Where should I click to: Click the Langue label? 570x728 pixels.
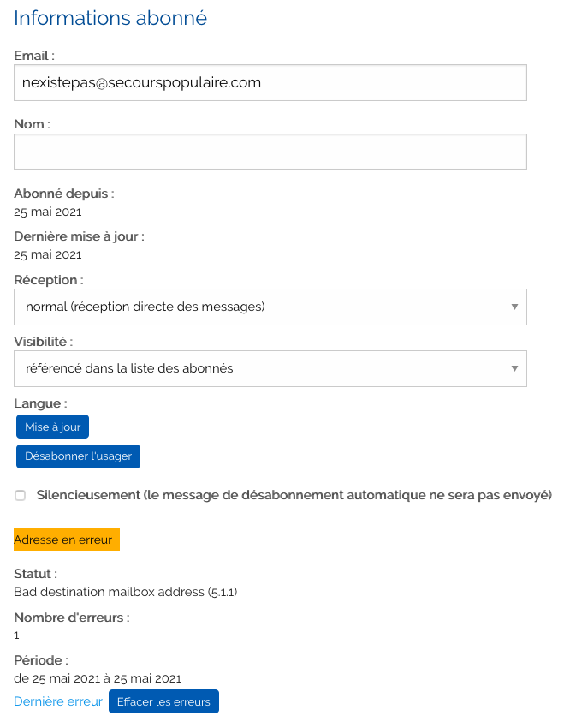click(x=40, y=403)
